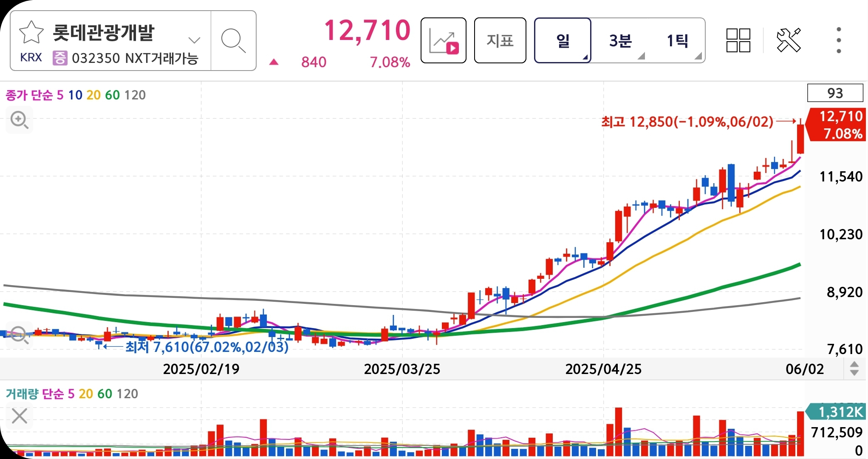Viewport: 868px width, 459px height.
Task: Select the 1틱 tick period tab
Action: (677, 41)
